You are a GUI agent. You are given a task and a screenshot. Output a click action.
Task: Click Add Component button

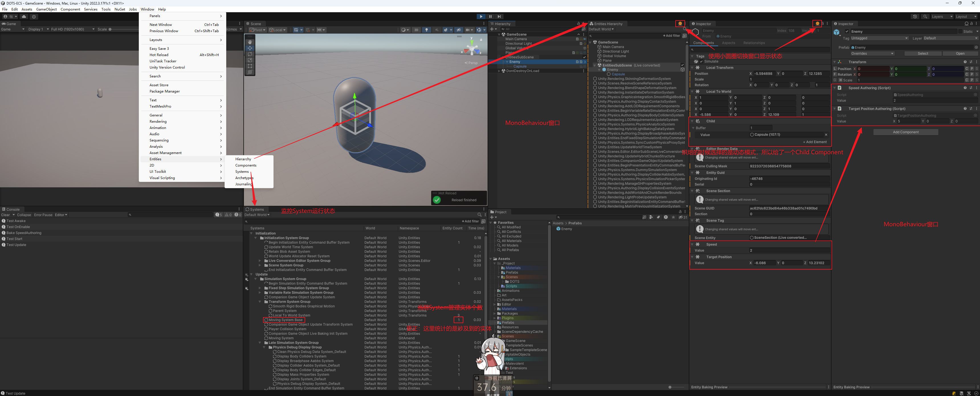tap(905, 132)
